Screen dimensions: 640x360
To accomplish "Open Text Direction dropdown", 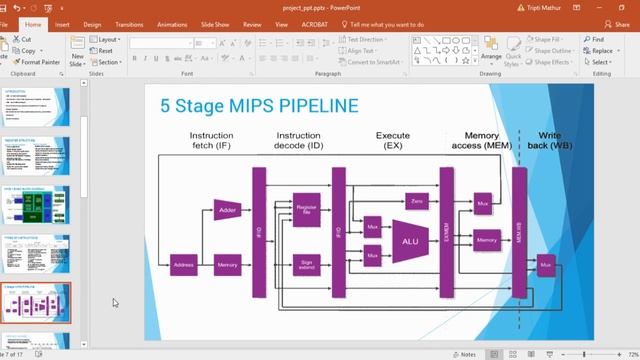I will pos(363,39).
